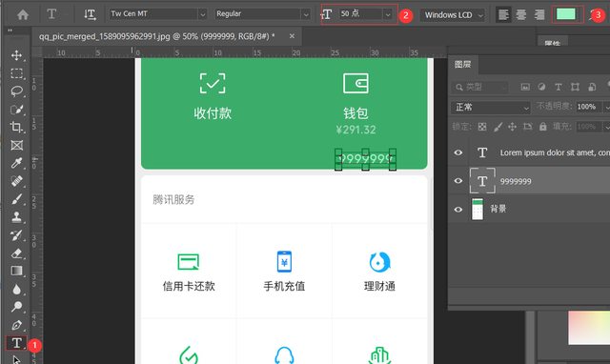Viewport: 610px width, 364px height.
Task: Click the font size 50 点 field
Action: click(x=361, y=14)
